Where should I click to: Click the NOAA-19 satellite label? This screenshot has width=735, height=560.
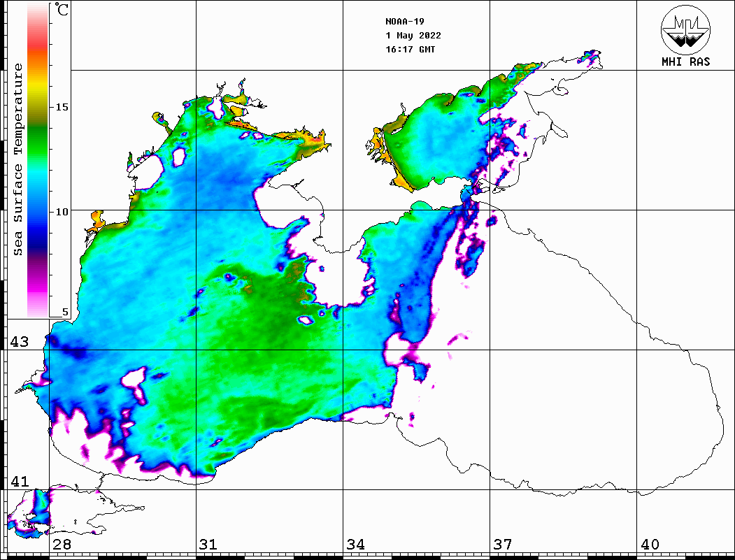404,22
